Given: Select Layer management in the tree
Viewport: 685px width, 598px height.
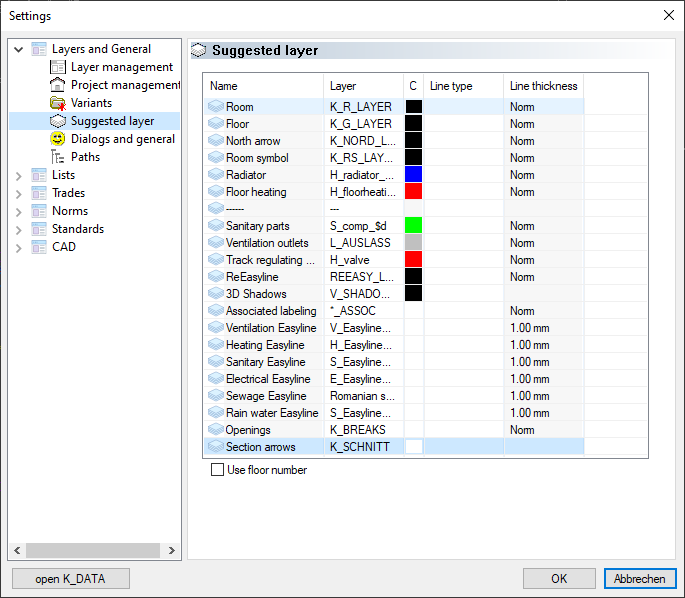Looking at the screenshot, I should click(x=122, y=67).
